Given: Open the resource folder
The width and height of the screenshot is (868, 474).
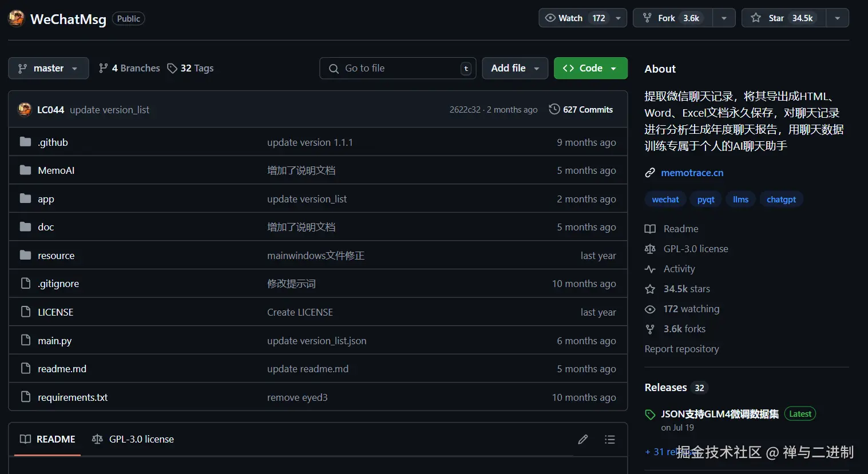Looking at the screenshot, I should click(56, 256).
